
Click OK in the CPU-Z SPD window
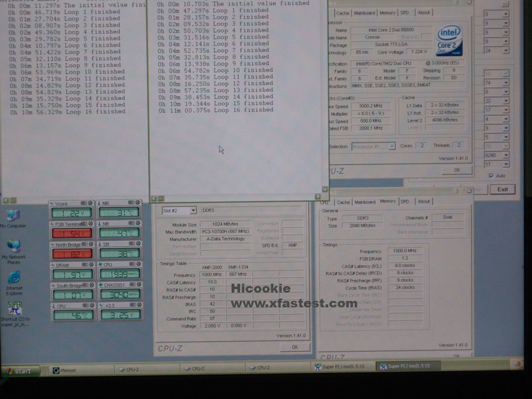[x=295, y=347]
